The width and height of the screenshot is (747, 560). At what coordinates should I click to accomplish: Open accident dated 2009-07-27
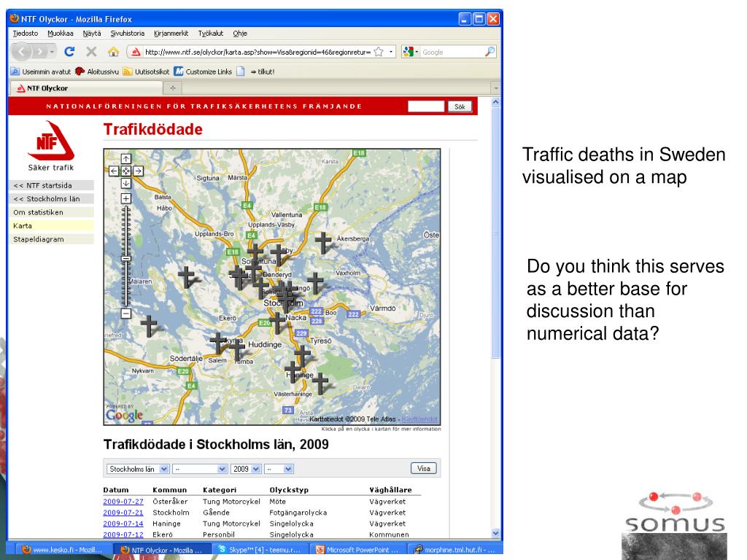[123, 502]
